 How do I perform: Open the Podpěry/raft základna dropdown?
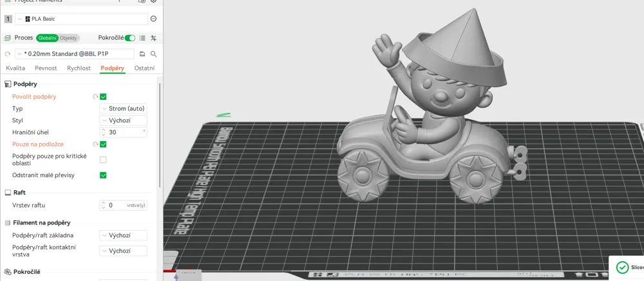pos(123,235)
